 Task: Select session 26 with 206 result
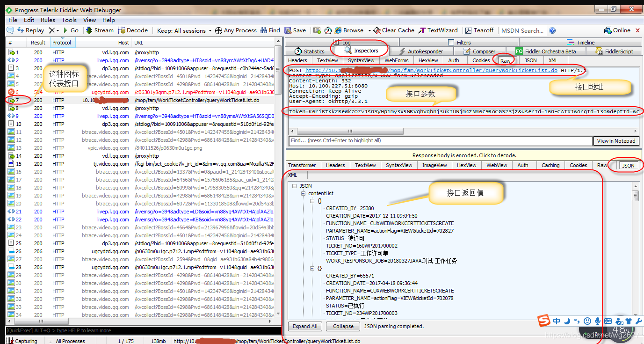tap(140, 251)
